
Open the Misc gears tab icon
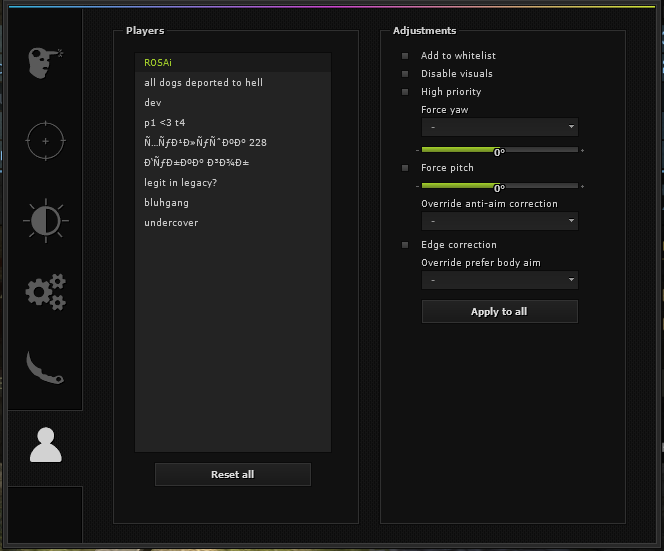click(46, 292)
